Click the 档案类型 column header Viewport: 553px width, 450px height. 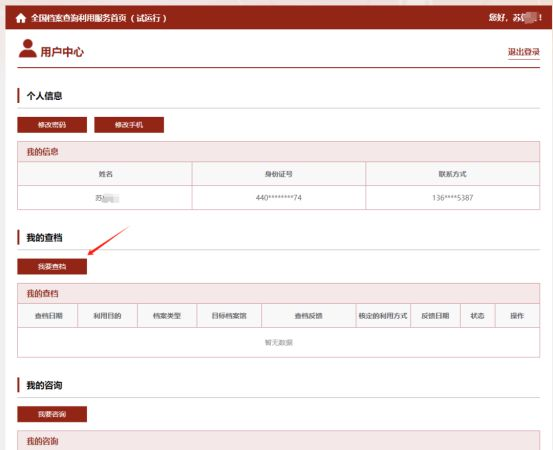click(x=167, y=316)
